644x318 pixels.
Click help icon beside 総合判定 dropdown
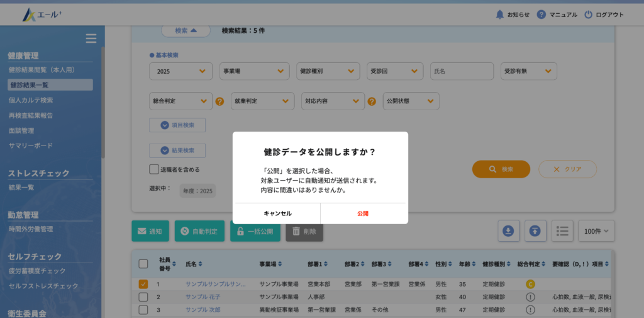[x=219, y=101]
